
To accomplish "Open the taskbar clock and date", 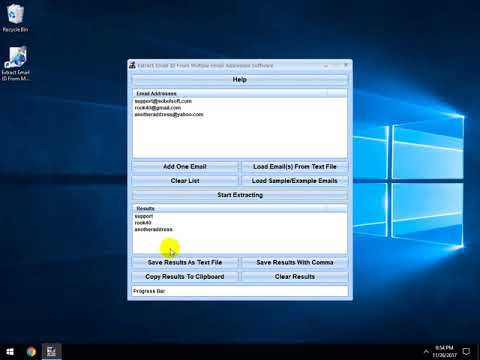I will pyautogui.click(x=444, y=352).
